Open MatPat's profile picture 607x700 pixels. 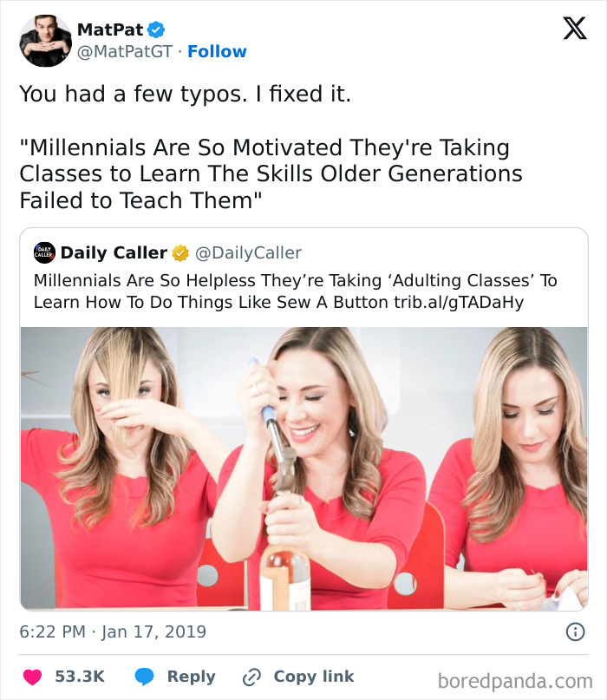(x=46, y=41)
